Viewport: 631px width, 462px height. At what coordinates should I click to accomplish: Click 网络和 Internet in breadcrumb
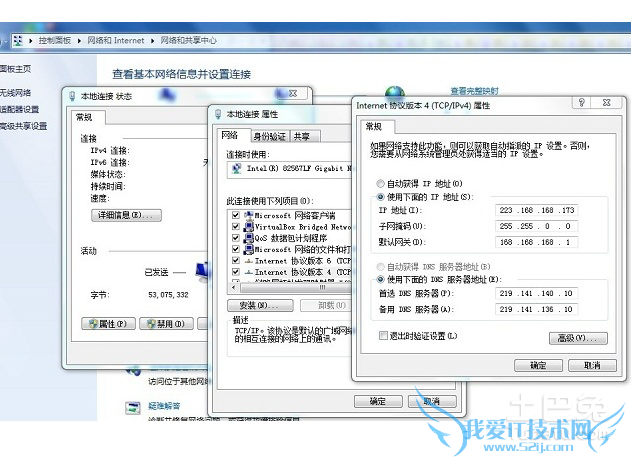[115, 40]
